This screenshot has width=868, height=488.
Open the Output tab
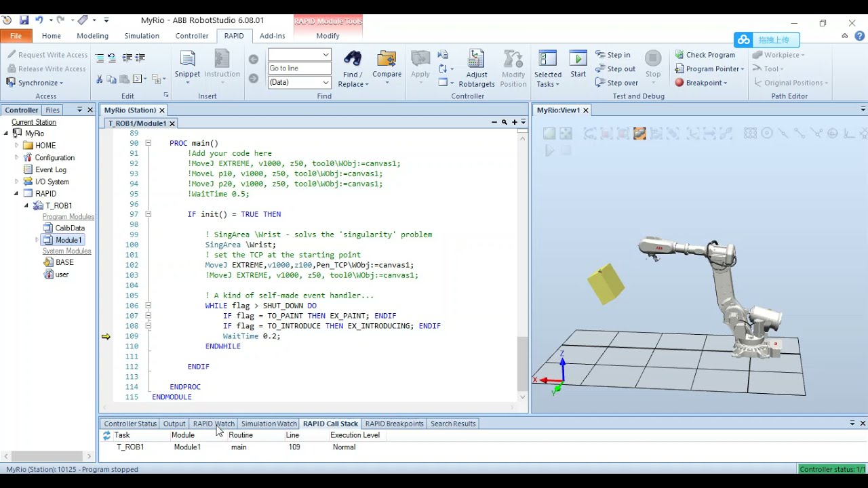(x=174, y=424)
